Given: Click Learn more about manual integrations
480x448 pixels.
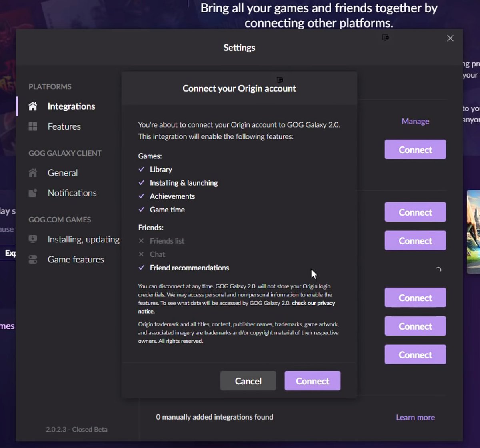Looking at the screenshot, I should coord(415,417).
